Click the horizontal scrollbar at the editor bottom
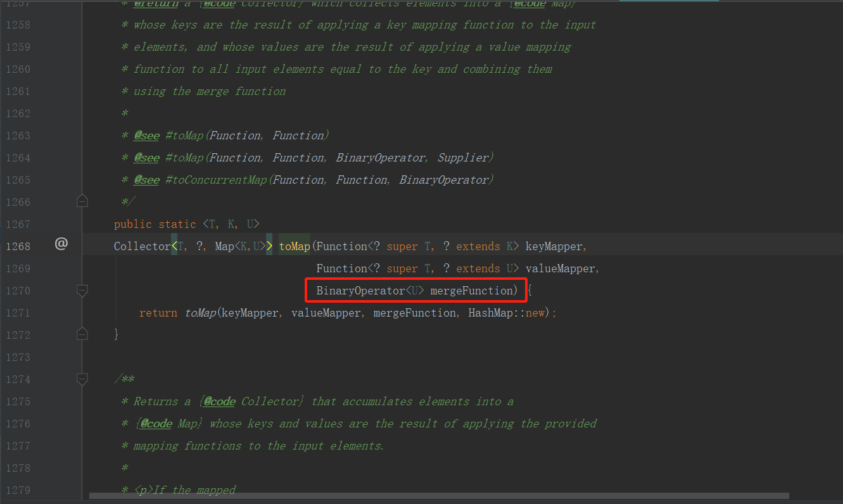This screenshot has height=504, width=843. [x=439, y=496]
